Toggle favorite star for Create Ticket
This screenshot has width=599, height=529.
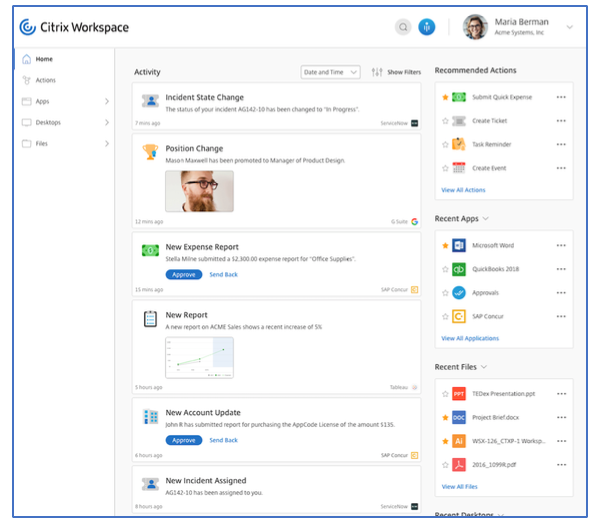[445, 121]
